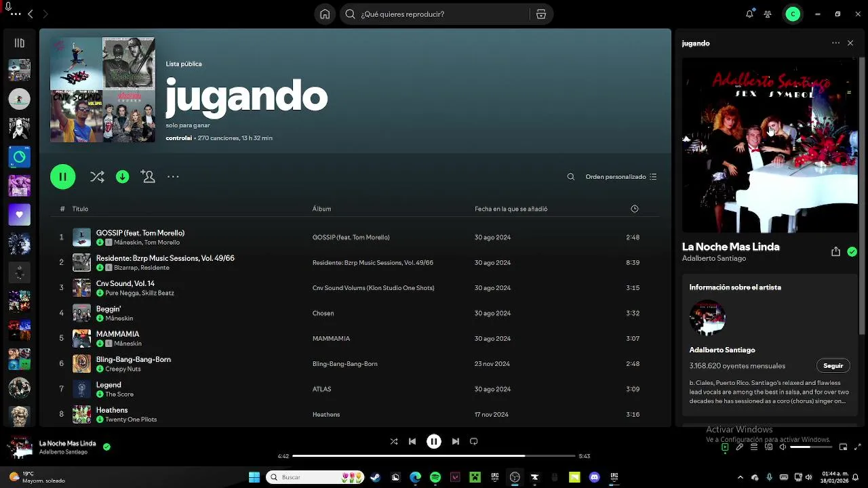The width and height of the screenshot is (868, 488).
Task: Pause the playlist with the big green button
Action: pos(62,177)
